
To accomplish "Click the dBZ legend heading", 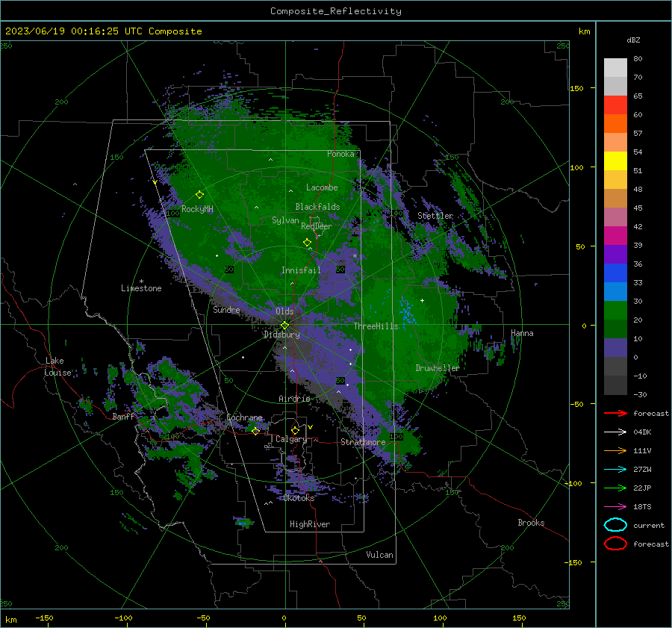I will pyautogui.click(x=633, y=40).
